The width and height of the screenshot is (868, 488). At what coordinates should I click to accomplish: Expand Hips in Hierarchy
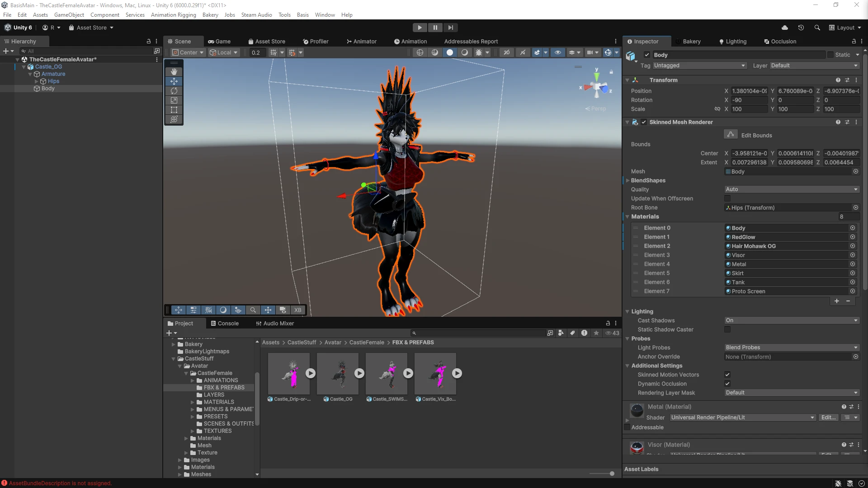pyautogui.click(x=37, y=81)
